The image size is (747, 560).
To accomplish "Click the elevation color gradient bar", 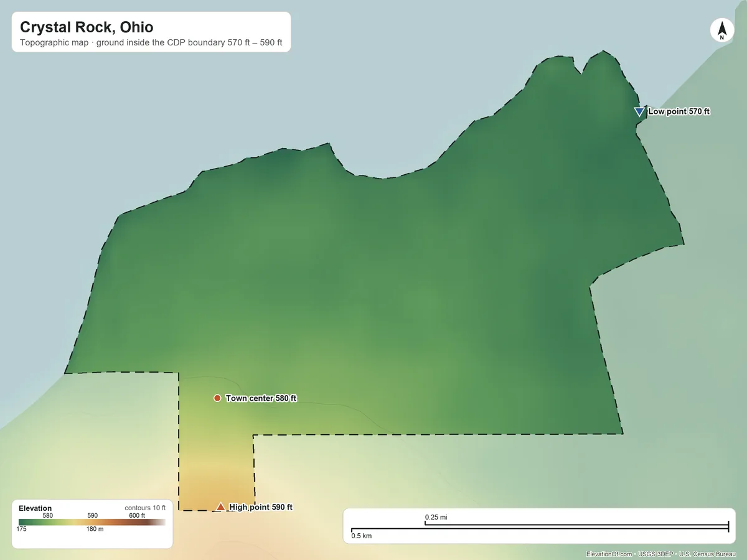I will [x=92, y=523].
